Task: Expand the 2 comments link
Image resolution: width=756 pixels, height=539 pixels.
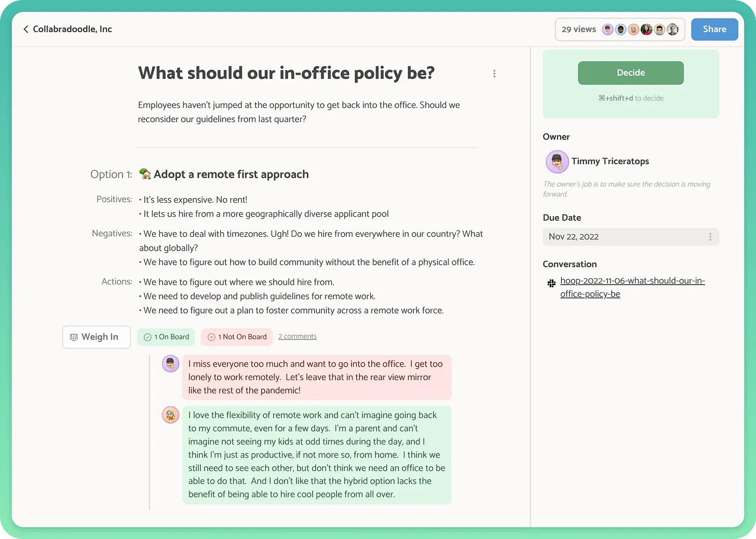Action: (x=297, y=336)
